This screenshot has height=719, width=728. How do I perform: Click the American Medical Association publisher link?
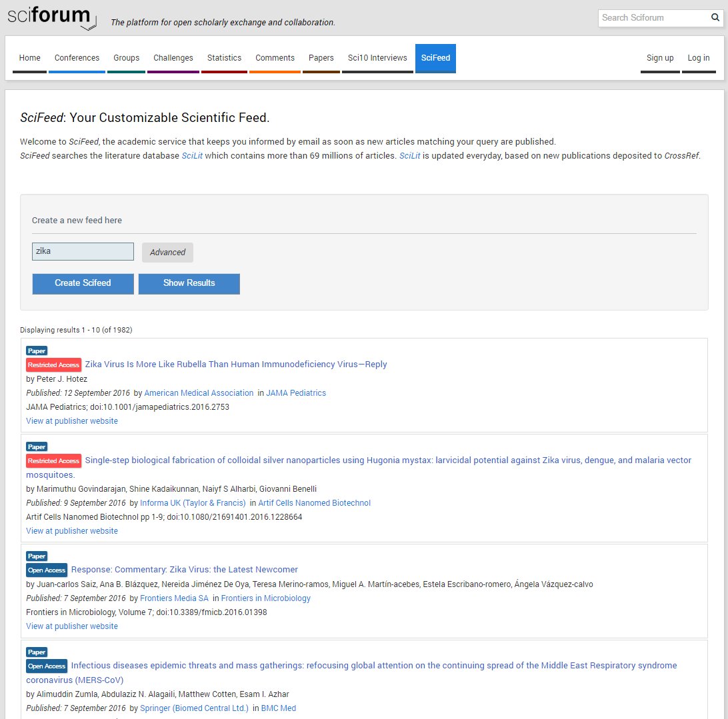click(199, 393)
